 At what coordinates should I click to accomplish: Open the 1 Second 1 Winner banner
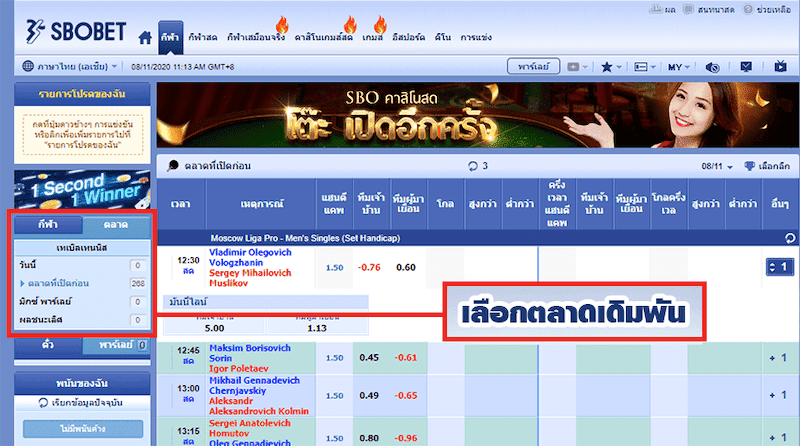[x=82, y=189]
